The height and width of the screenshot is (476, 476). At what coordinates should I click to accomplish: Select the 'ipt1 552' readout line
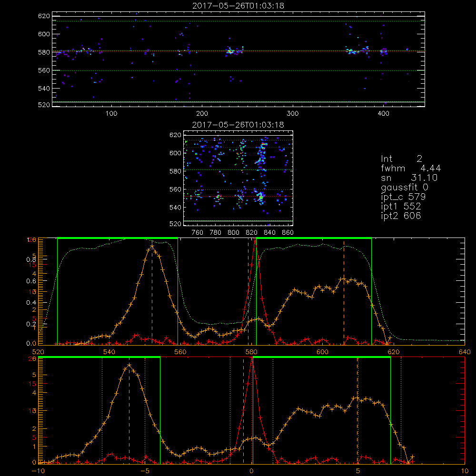[x=401, y=207]
